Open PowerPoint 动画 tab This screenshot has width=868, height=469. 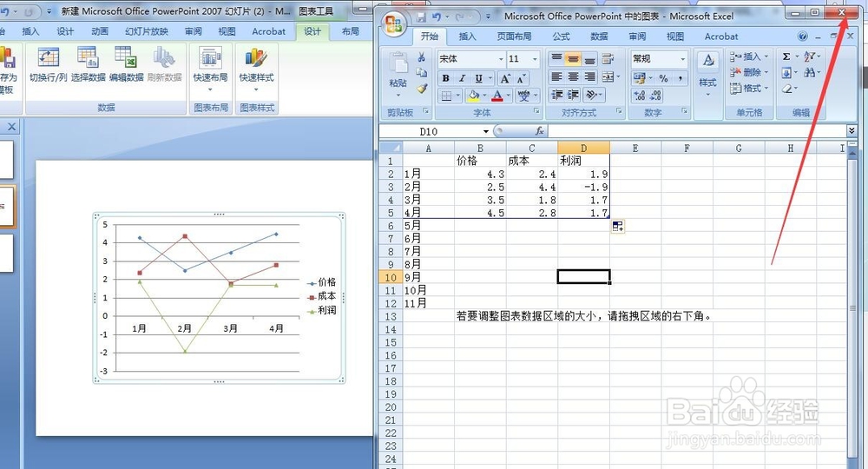tap(100, 31)
